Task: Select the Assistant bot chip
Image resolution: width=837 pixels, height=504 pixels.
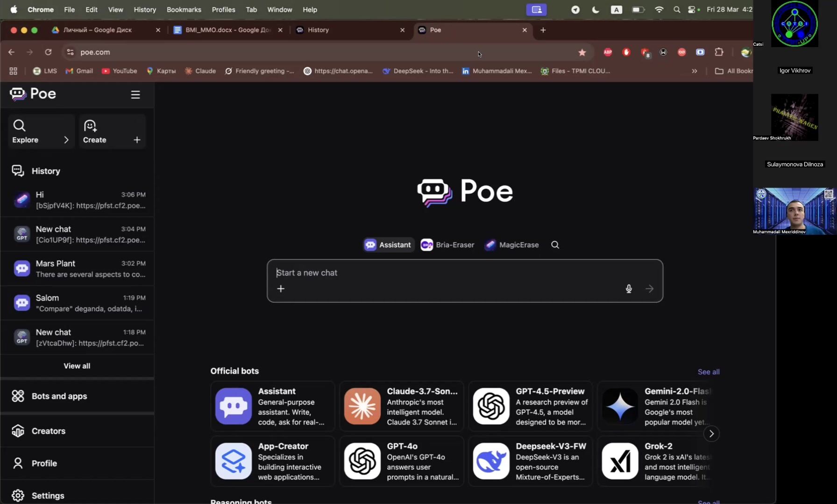Action: click(389, 245)
